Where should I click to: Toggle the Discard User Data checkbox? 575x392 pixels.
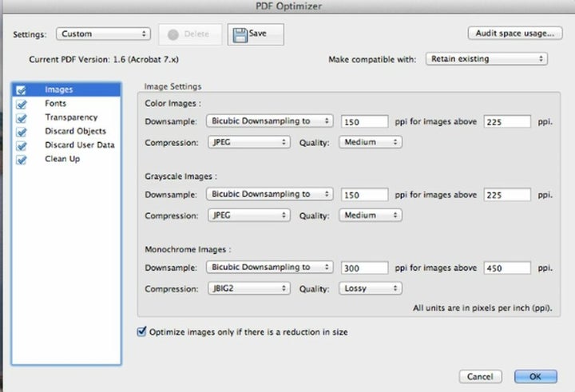[22, 145]
